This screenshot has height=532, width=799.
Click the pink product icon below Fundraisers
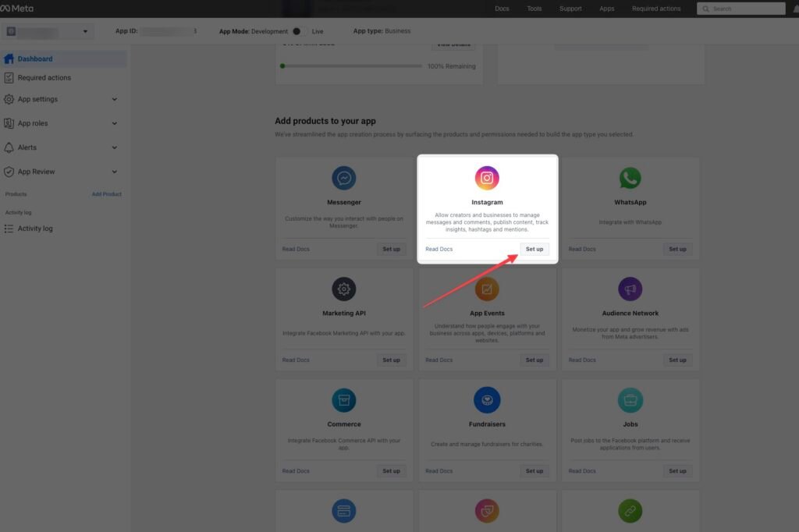[487, 511]
